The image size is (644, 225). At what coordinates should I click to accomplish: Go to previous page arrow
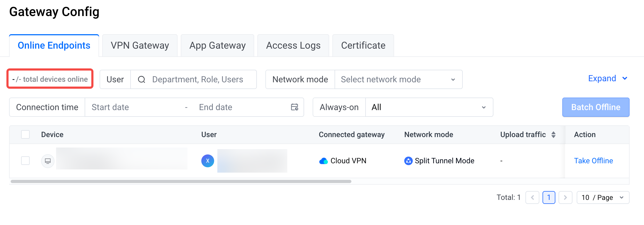532,197
